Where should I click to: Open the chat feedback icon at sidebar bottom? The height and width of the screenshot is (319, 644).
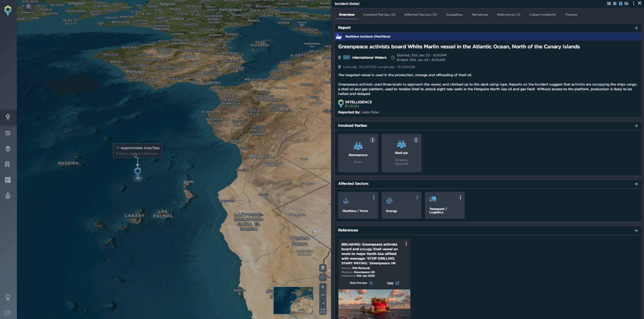coord(8,313)
